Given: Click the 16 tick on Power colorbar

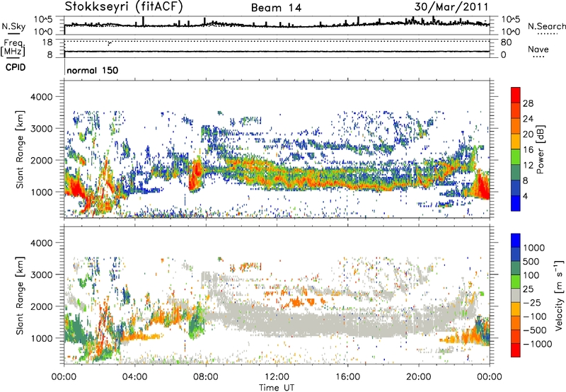Looking at the screenshot, I should click(x=528, y=150).
